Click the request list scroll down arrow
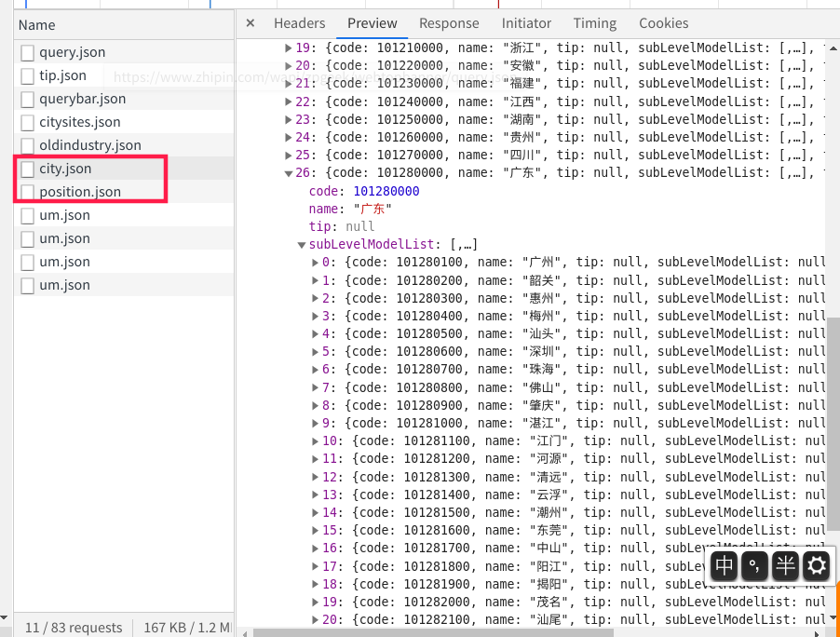This screenshot has height=637, width=840. (5, 617)
